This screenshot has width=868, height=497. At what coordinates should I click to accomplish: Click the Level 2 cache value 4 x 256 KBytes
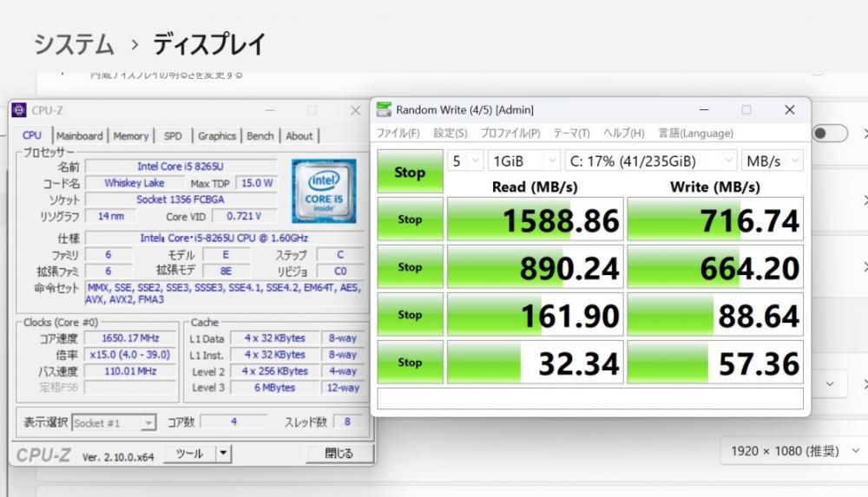274,371
